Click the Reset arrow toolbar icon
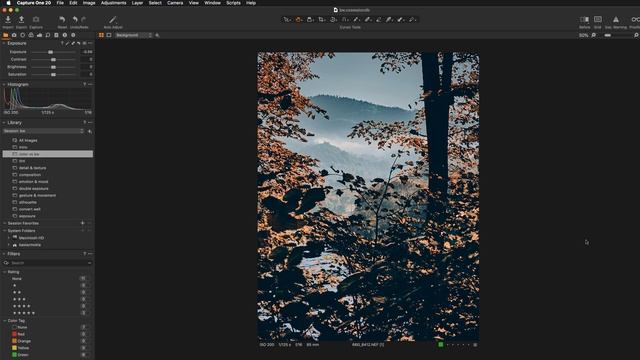640x360 pixels. tap(62, 20)
